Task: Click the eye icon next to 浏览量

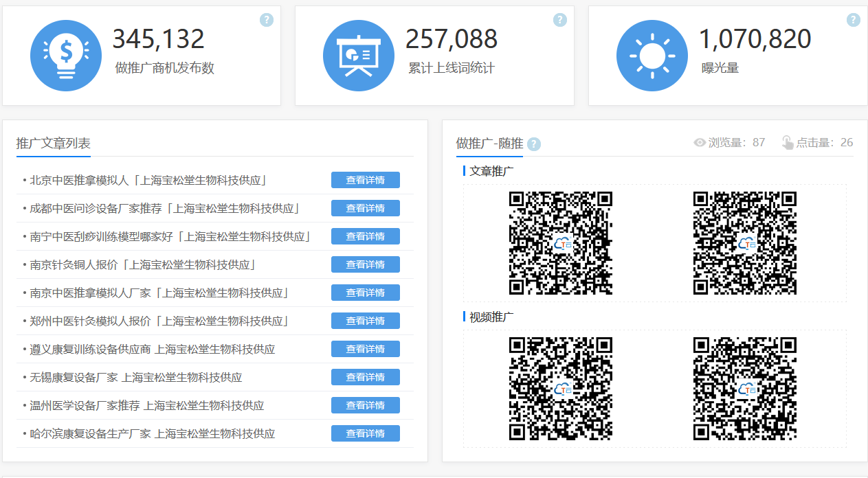Action: pos(700,143)
